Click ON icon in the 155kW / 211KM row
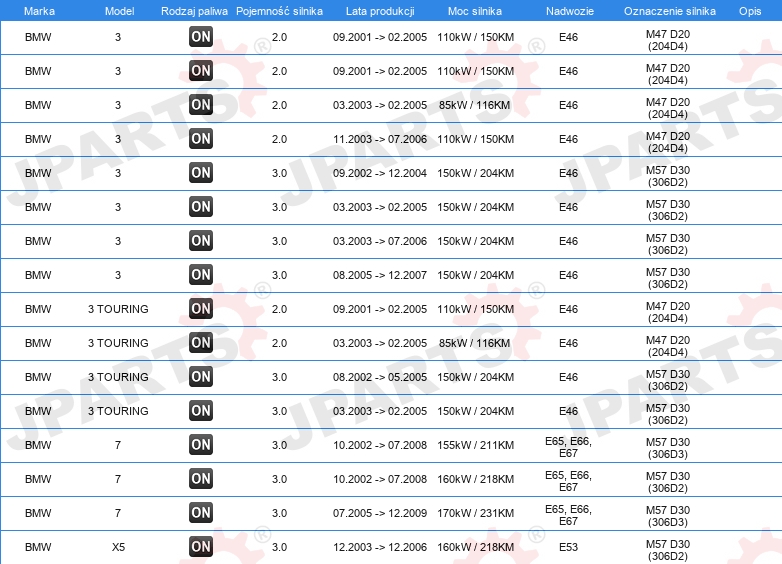This screenshot has height=564, width=782. (201, 444)
